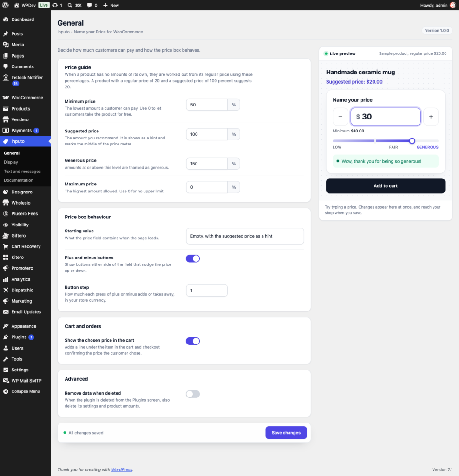The width and height of the screenshot is (459, 476).
Task: Click the Generous price percent field
Action: coord(207,164)
